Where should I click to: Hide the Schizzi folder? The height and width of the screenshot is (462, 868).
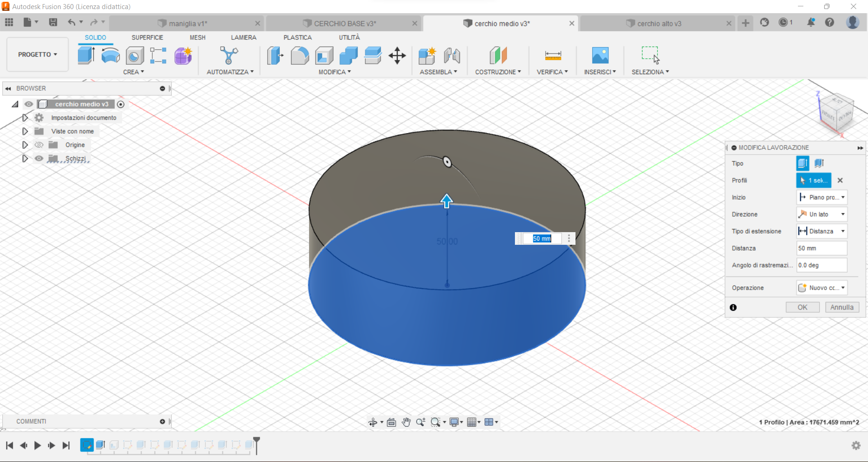coord(39,158)
